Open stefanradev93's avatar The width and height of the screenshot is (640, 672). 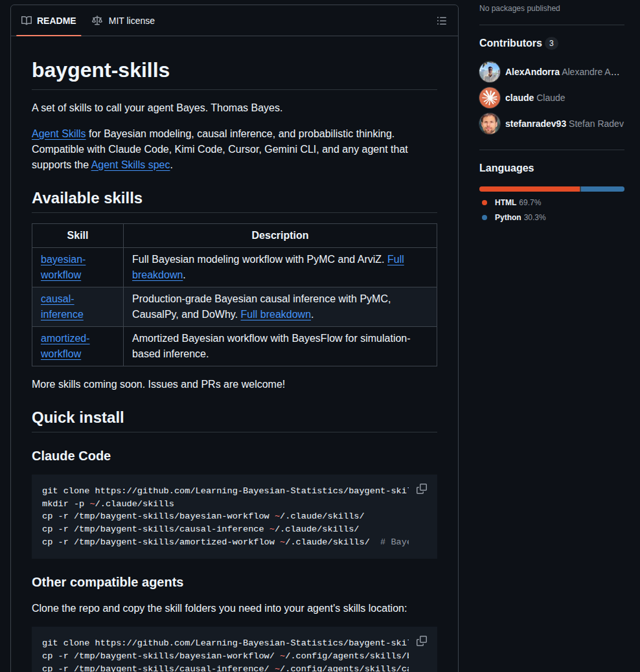tap(490, 124)
